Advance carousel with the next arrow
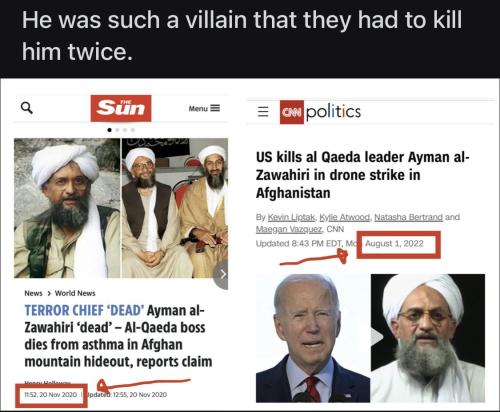The image size is (500, 412). (221, 274)
